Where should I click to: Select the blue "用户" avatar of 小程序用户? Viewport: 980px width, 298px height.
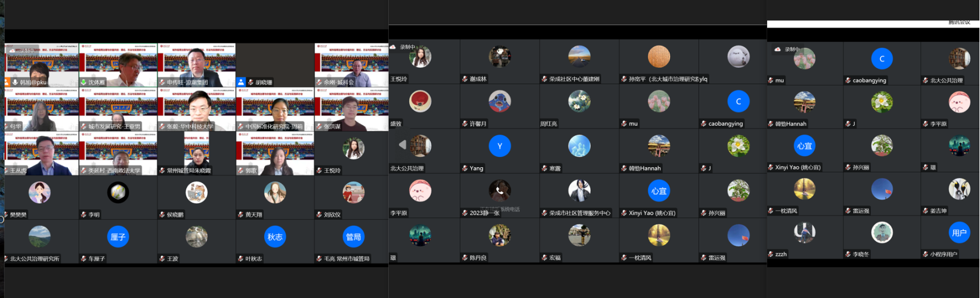pyautogui.click(x=959, y=233)
